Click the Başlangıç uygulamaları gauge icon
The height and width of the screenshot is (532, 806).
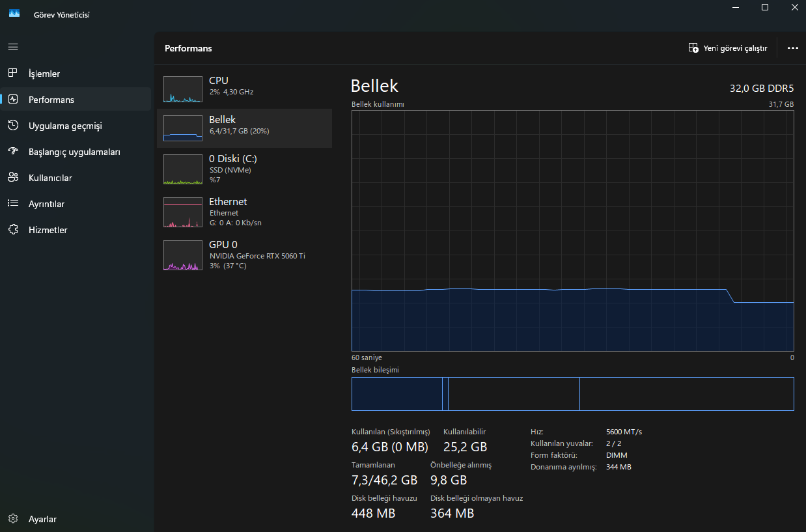(x=13, y=151)
